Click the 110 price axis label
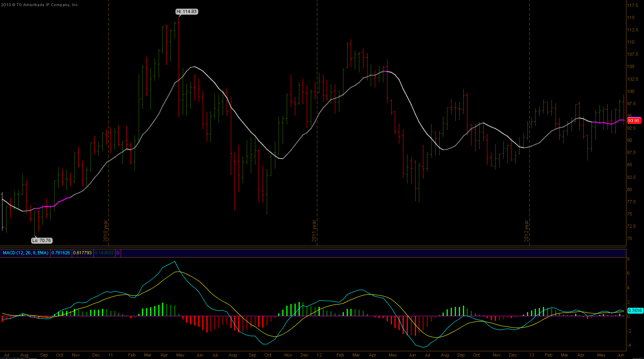The height and width of the screenshot is (359, 644). click(x=631, y=42)
